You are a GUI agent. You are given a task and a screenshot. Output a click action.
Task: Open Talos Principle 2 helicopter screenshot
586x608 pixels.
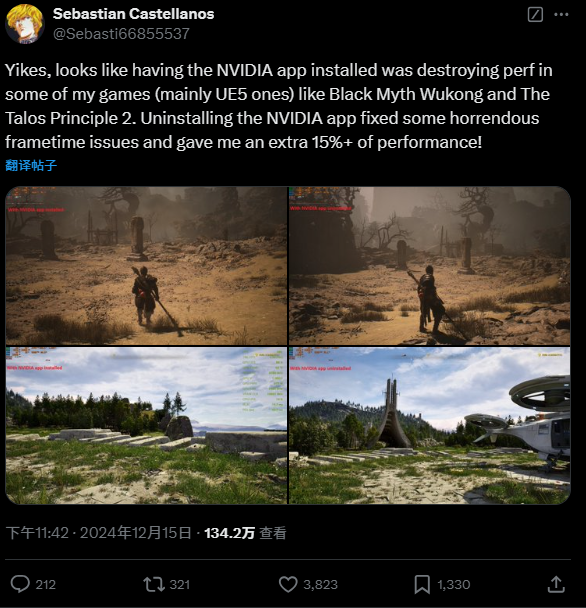pyautogui.click(x=430, y=426)
